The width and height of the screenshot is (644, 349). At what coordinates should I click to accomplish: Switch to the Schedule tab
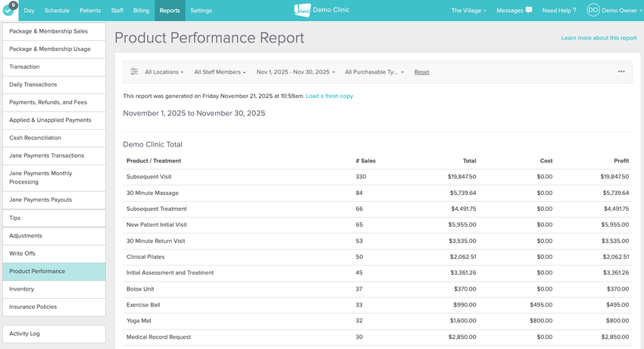(57, 11)
